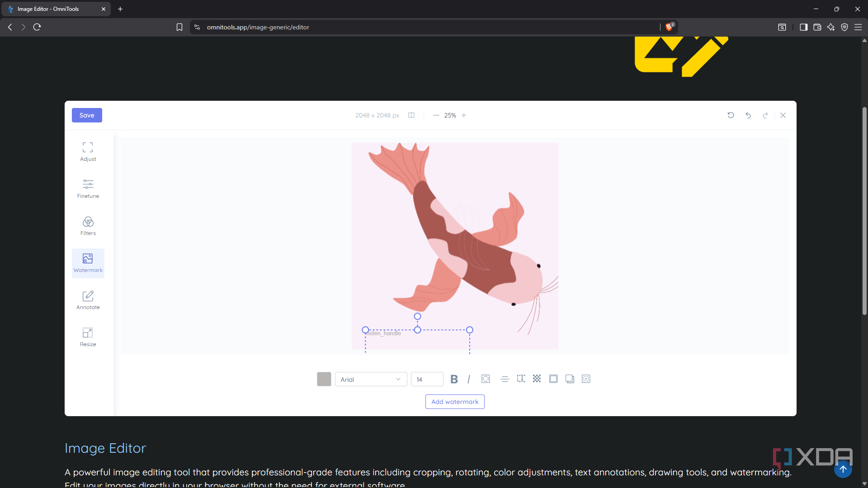Open the Filters tool
The image size is (868, 488).
[x=88, y=226]
